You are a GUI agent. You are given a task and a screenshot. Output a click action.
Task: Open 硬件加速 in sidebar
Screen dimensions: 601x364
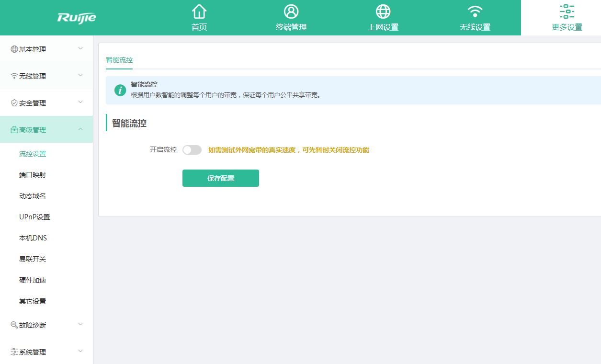[33, 280]
